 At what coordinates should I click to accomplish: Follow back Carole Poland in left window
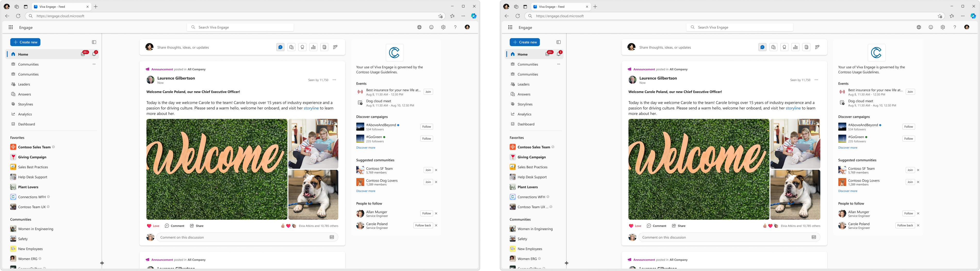point(423,225)
